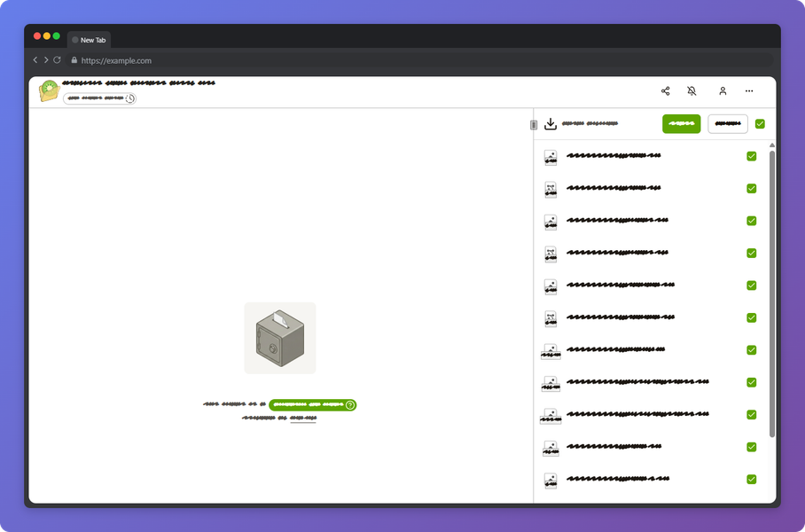Click the share icon in the header
Viewport: 805px width, 532px height.
pyautogui.click(x=665, y=91)
